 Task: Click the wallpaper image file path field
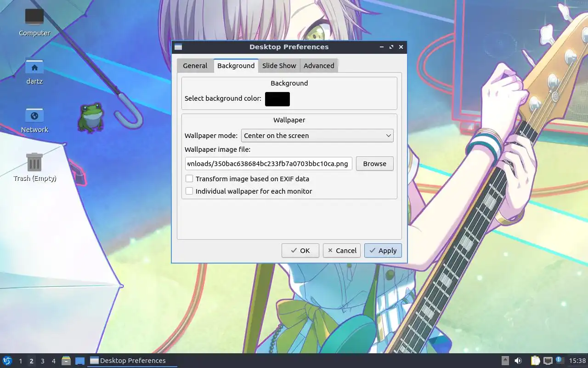coord(269,164)
